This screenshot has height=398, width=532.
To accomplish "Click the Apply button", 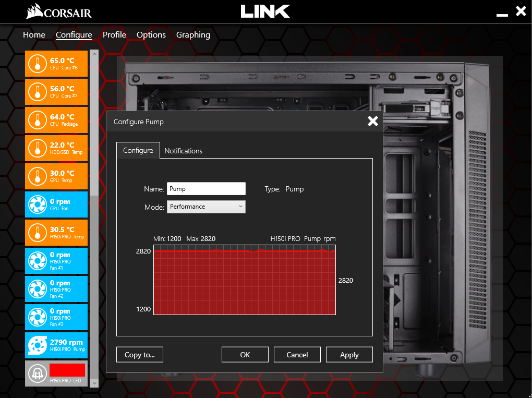I will [x=349, y=355].
